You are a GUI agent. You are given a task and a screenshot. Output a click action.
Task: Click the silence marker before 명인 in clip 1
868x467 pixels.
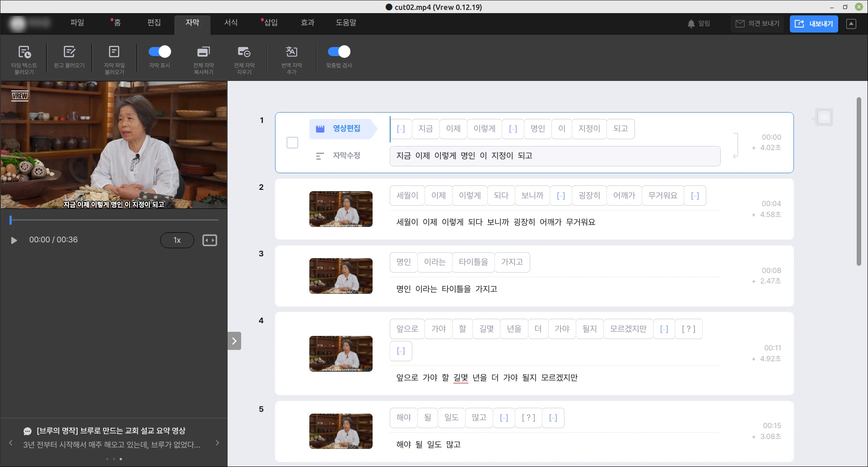(x=513, y=129)
